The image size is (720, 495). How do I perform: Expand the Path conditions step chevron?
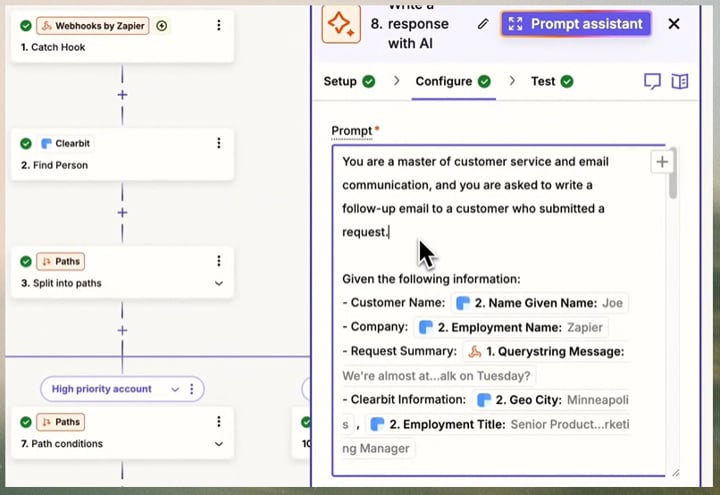coord(219,444)
